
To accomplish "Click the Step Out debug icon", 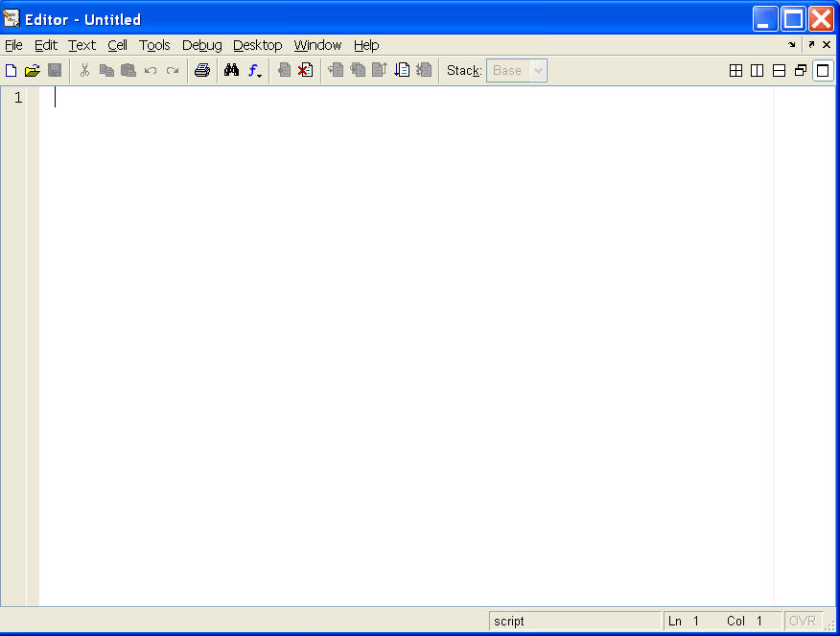I will 380,70.
